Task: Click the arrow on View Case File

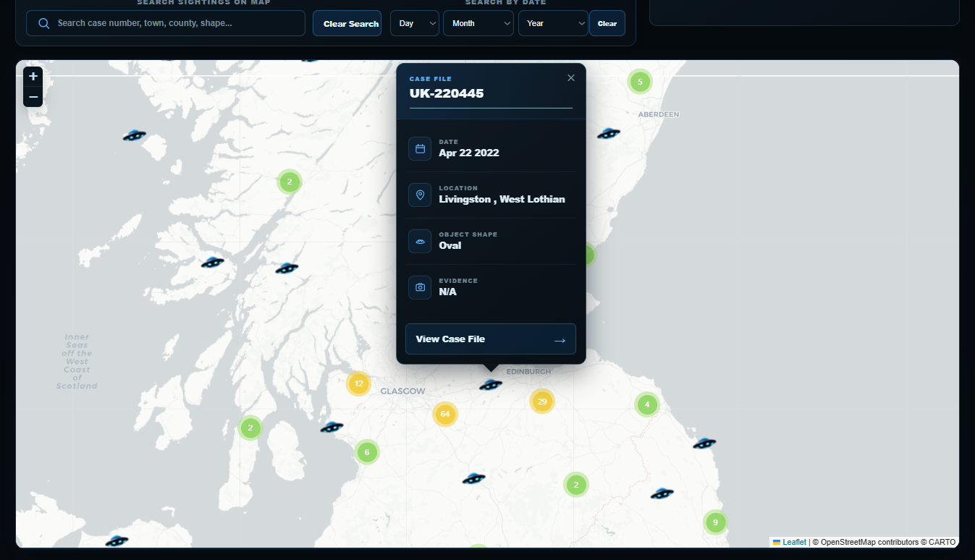Action: (560, 340)
